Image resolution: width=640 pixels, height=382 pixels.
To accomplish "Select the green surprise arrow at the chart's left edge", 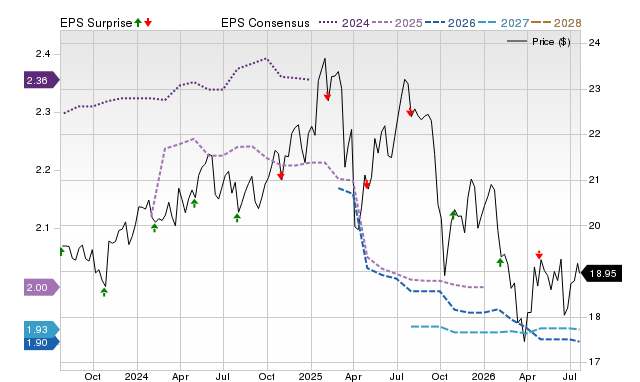I will tap(62, 251).
